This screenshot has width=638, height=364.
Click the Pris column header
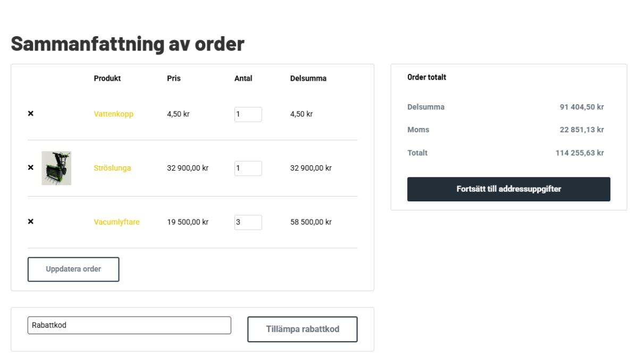[174, 78]
